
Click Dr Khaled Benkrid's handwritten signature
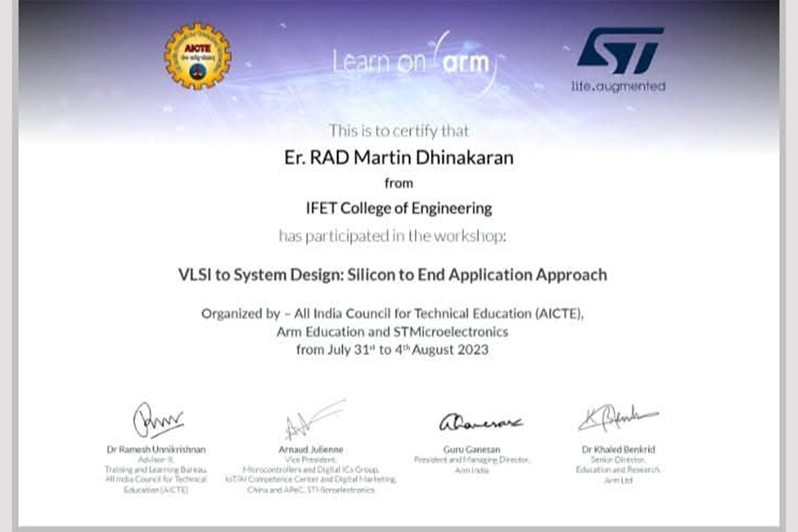(616, 418)
